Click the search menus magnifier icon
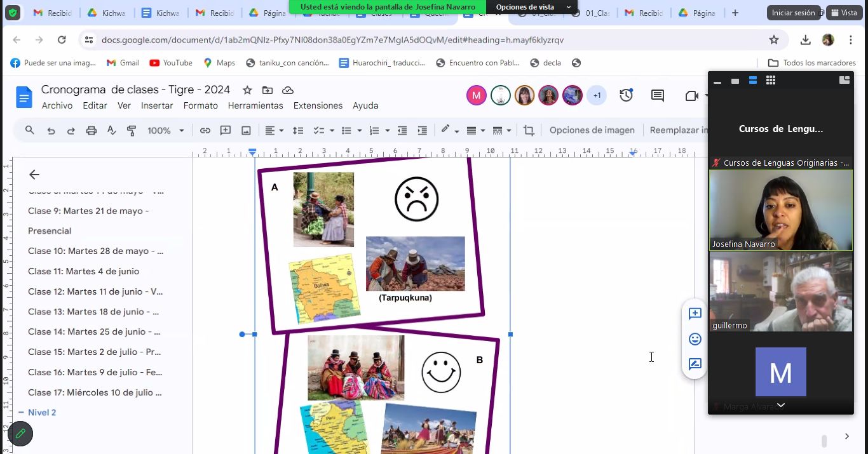Image resolution: width=868 pixels, height=454 pixels. pos(30,130)
